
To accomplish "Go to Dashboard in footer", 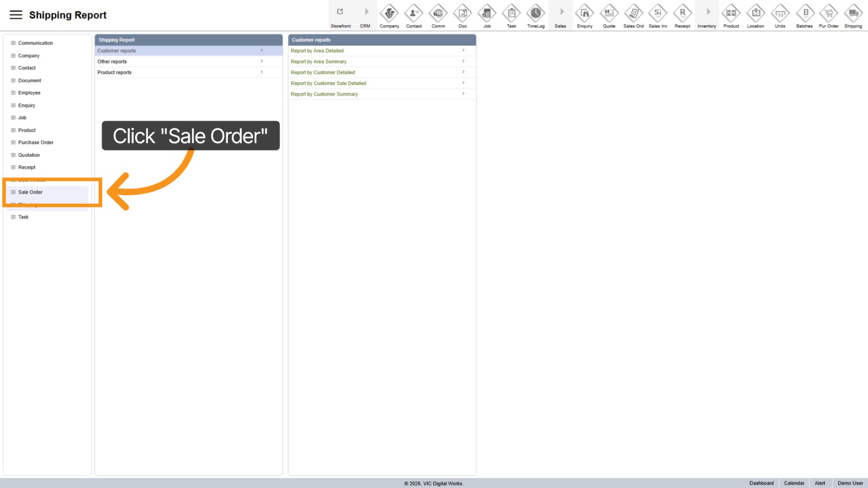I will [x=762, y=483].
